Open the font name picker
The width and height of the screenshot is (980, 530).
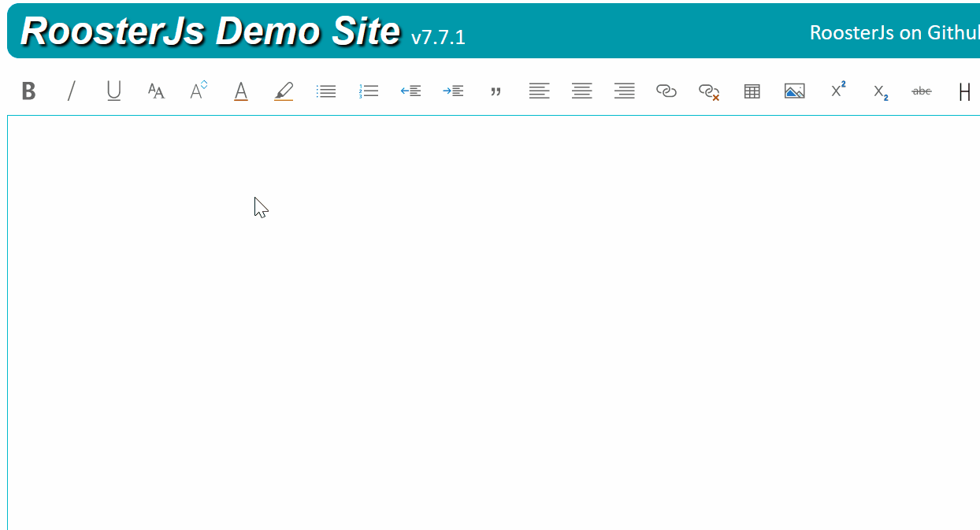[x=155, y=91]
